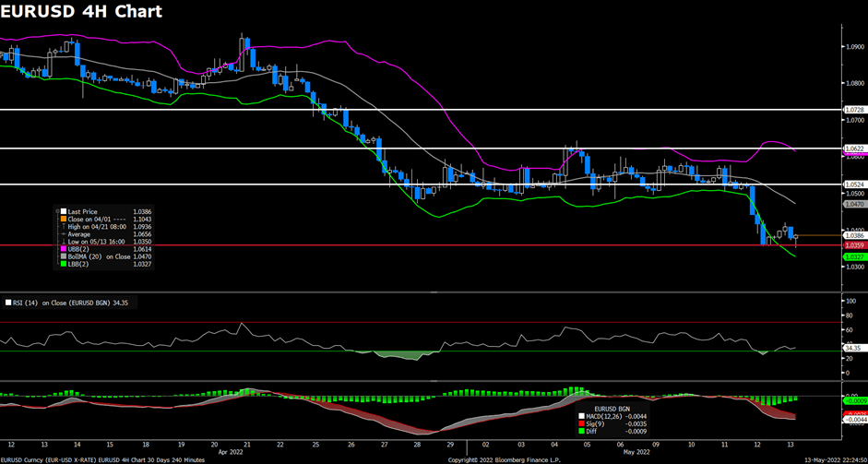Select the Average line marker icon in legend

[64, 234]
